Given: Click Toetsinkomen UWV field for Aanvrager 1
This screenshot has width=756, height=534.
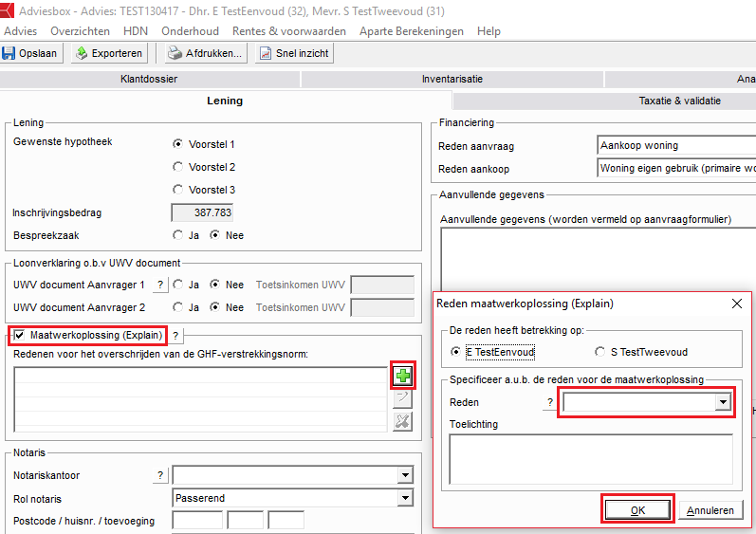Looking at the screenshot, I should 382,285.
